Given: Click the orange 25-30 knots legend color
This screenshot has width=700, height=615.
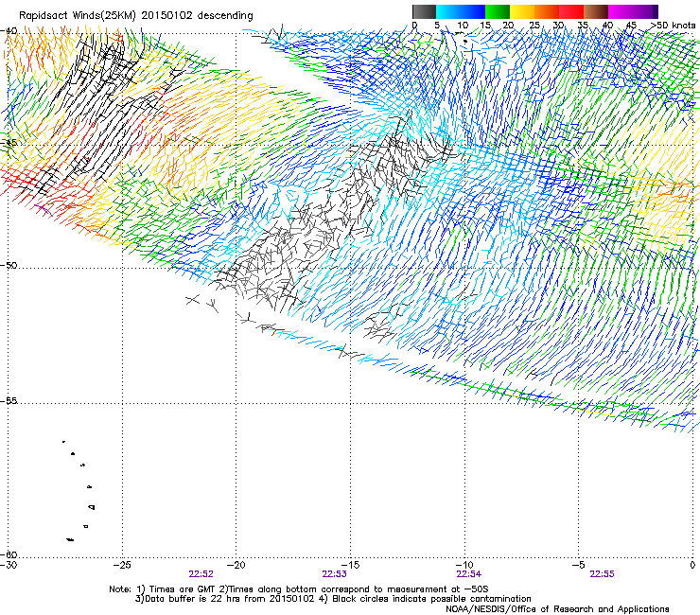Looking at the screenshot, I should pos(547,11).
